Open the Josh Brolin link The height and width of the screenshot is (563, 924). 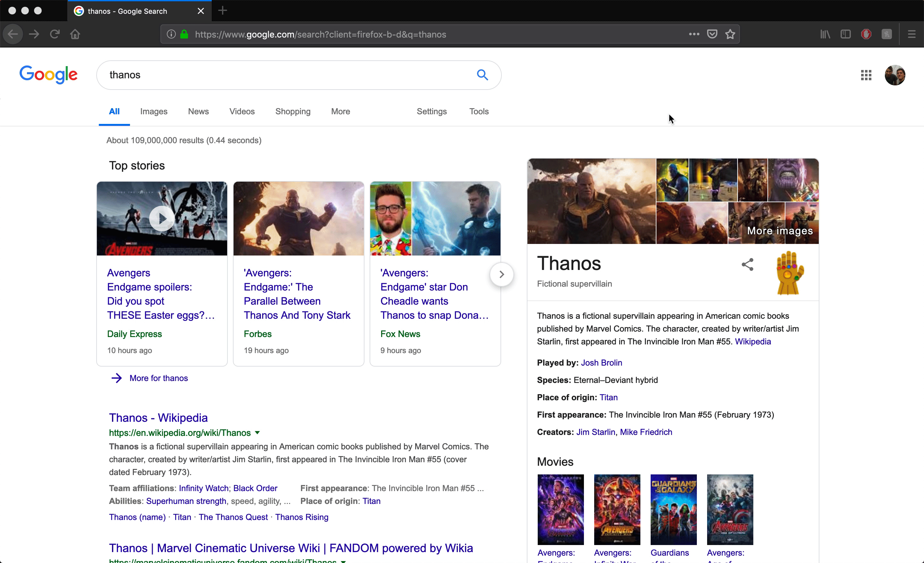coord(601,363)
